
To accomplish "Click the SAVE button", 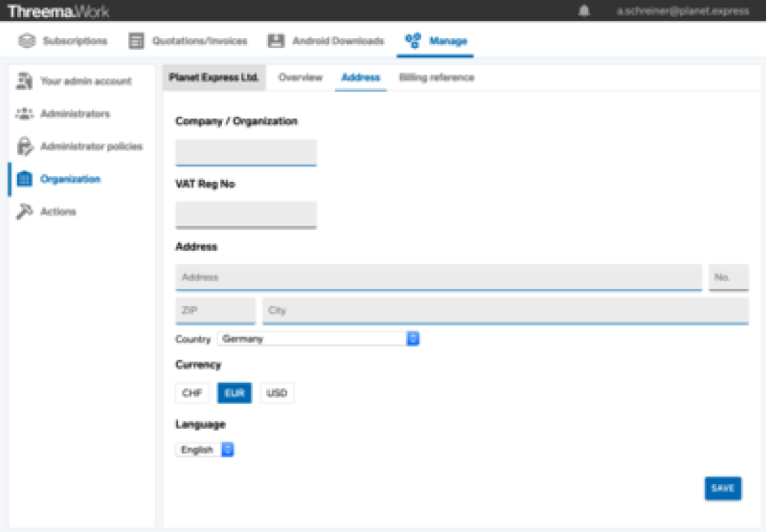I will (723, 488).
